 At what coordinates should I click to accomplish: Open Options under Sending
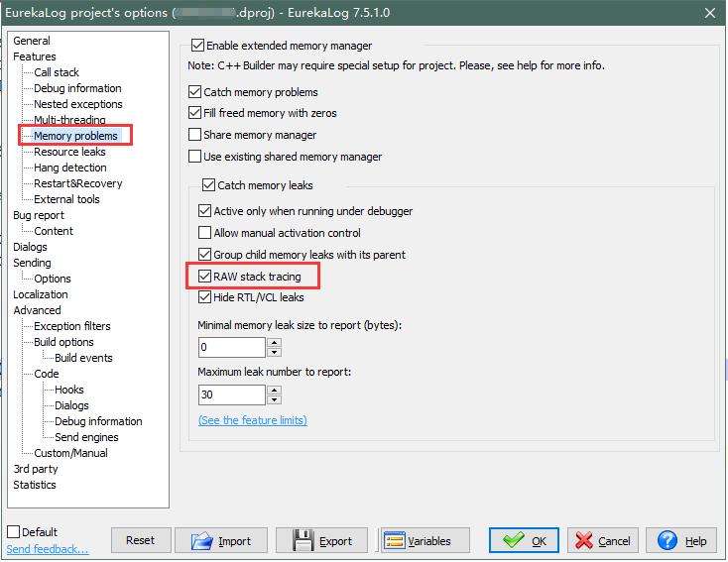coord(53,279)
